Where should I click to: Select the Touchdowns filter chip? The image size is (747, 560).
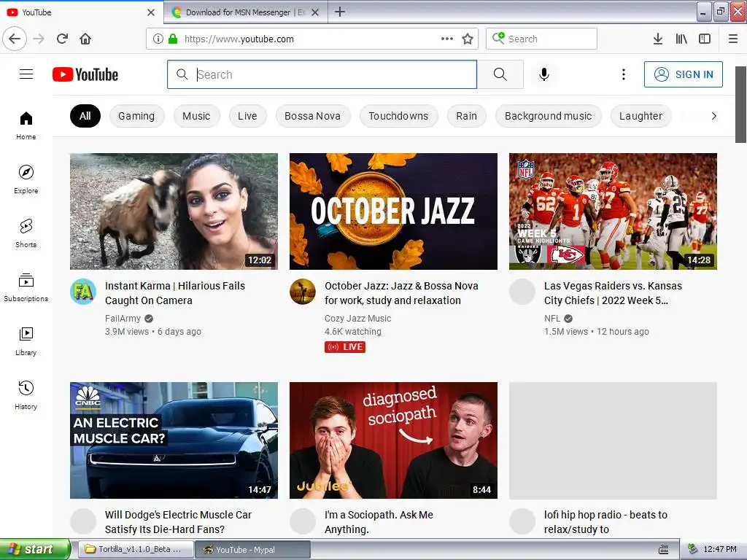tap(398, 116)
